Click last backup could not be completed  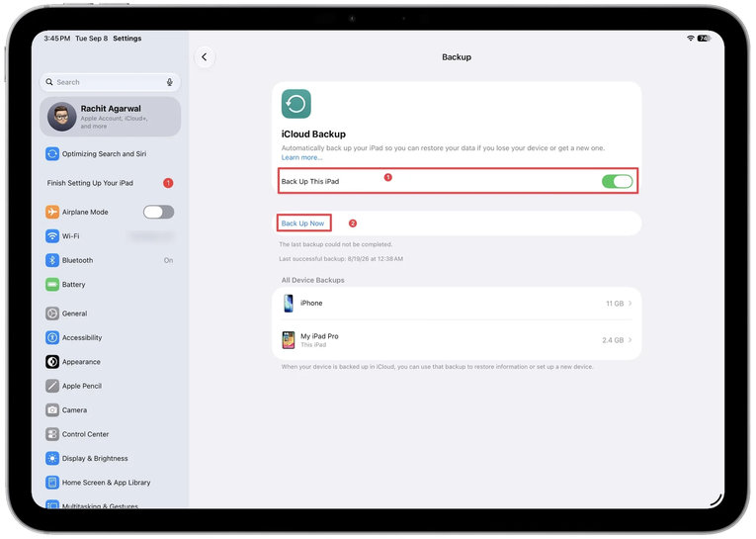point(336,244)
